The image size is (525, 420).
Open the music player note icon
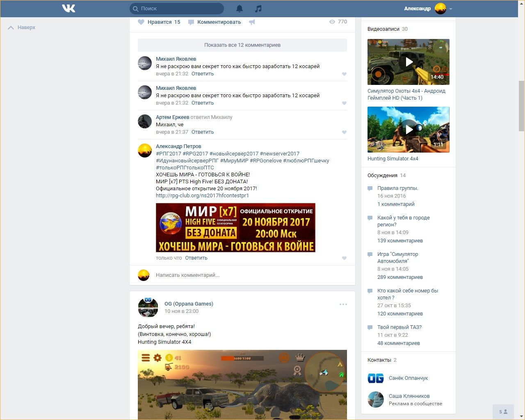[x=258, y=9]
